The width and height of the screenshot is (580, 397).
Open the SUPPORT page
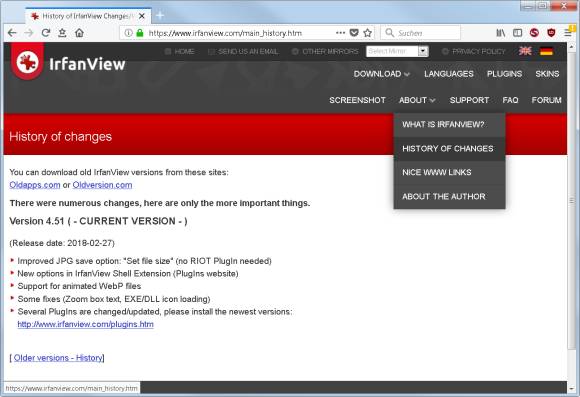tap(469, 100)
